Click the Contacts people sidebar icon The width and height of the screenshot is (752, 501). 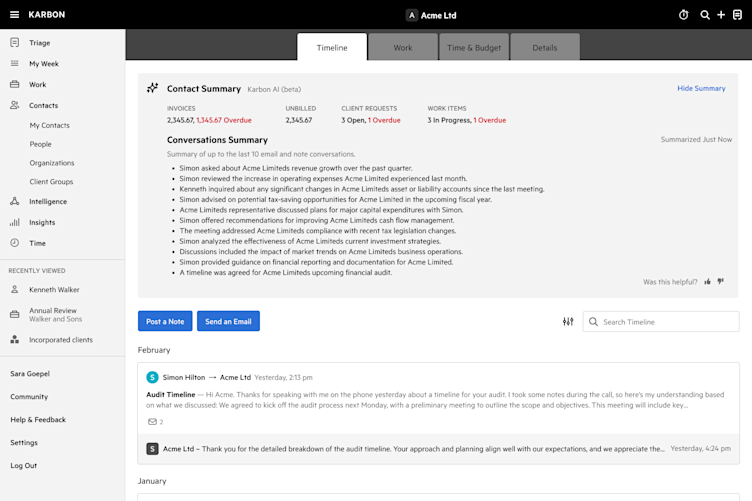[15, 105]
